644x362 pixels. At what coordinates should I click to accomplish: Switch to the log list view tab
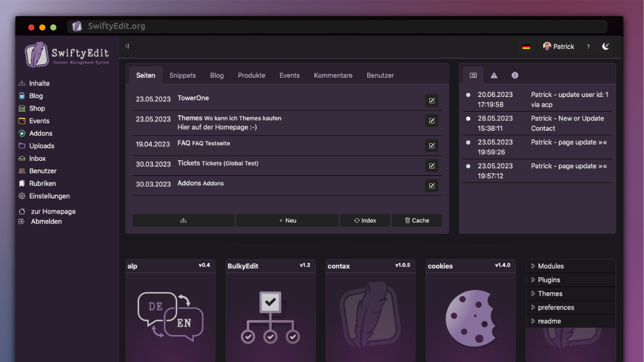pos(473,75)
